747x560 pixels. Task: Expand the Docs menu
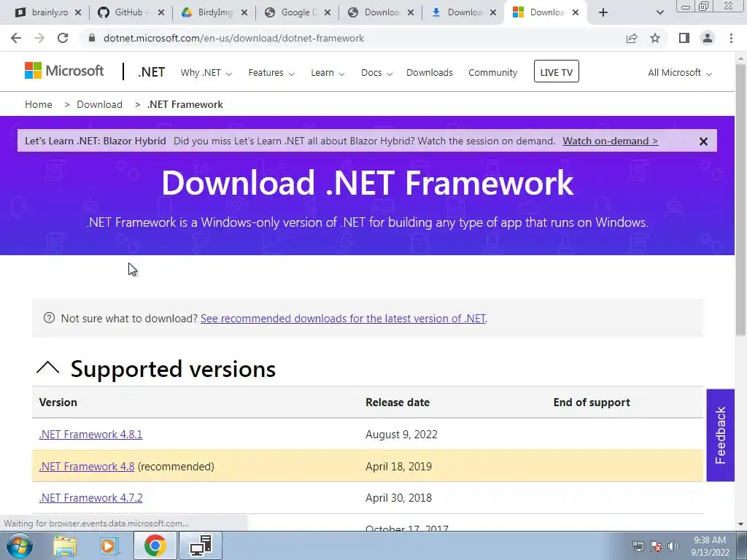point(376,73)
